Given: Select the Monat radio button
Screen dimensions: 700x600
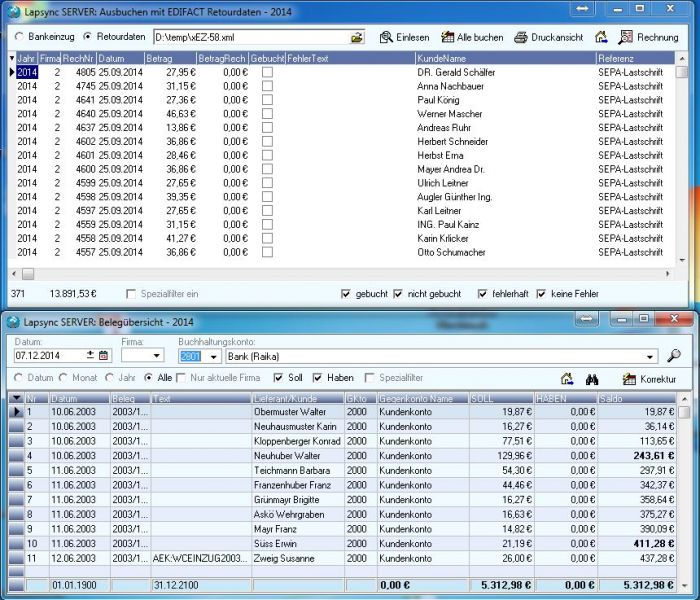Looking at the screenshot, I should (65, 378).
